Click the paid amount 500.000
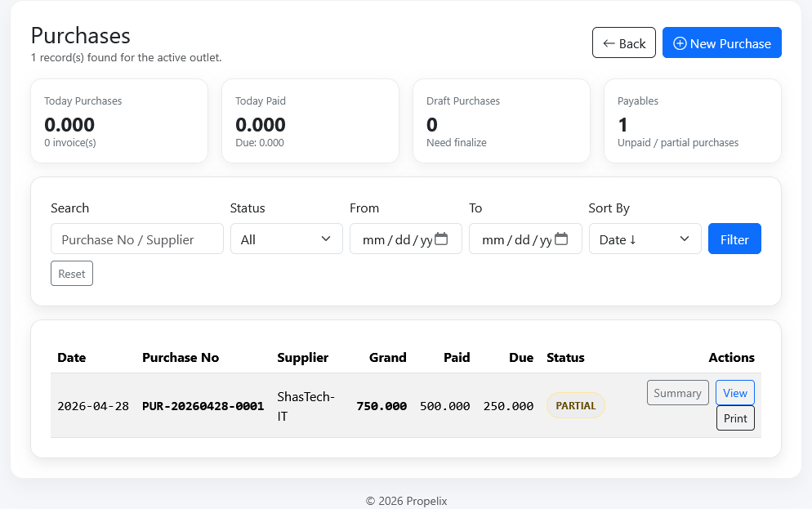 click(x=445, y=406)
